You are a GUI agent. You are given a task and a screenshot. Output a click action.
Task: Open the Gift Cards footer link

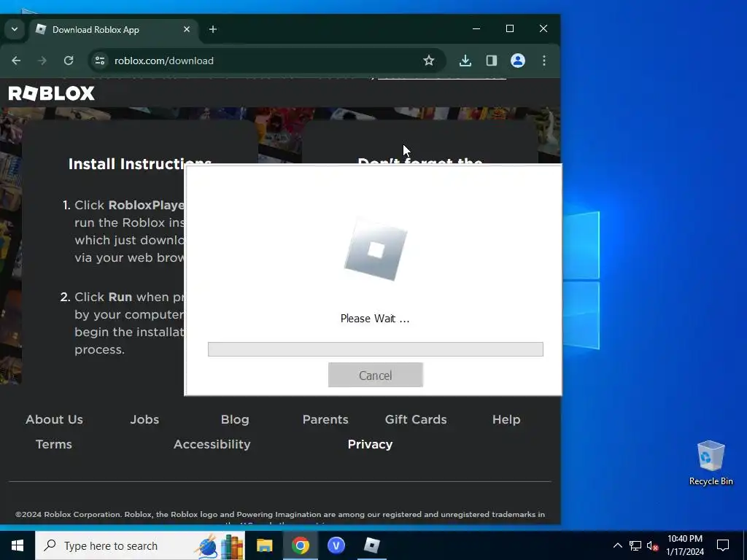(x=416, y=419)
